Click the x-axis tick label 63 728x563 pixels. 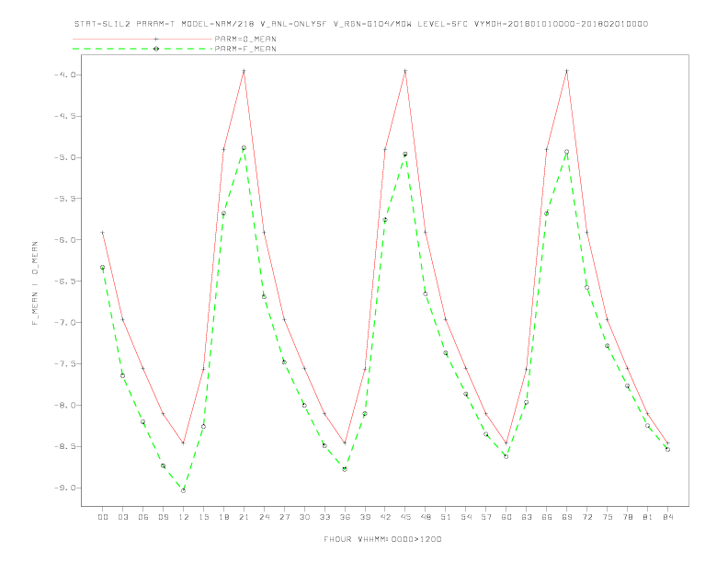click(527, 517)
